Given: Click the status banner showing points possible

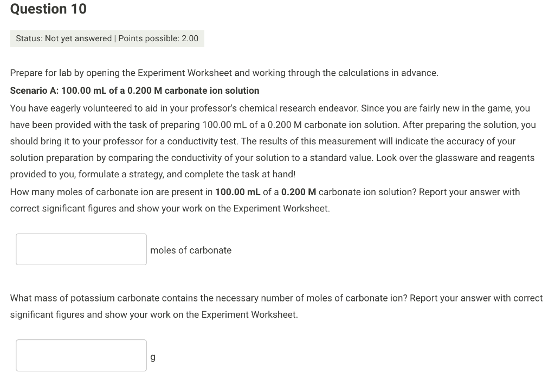Looking at the screenshot, I should [x=107, y=38].
